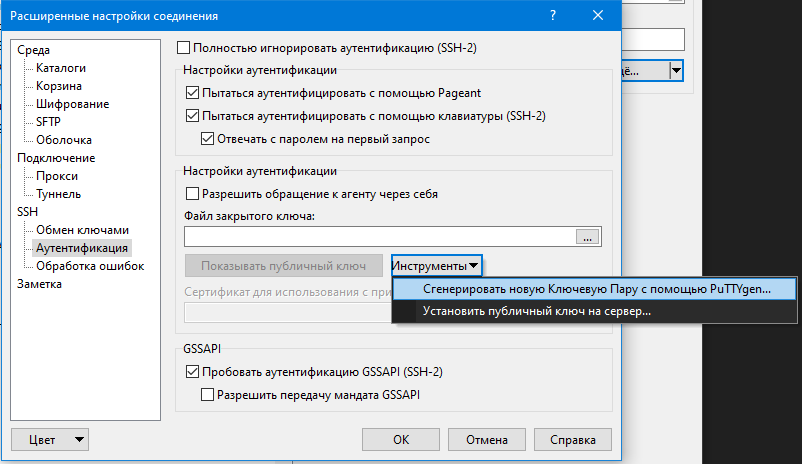The width and height of the screenshot is (802, 464).
Task: Toggle 'Разрешить обращение к агенту через себя'
Action: pos(193,194)
